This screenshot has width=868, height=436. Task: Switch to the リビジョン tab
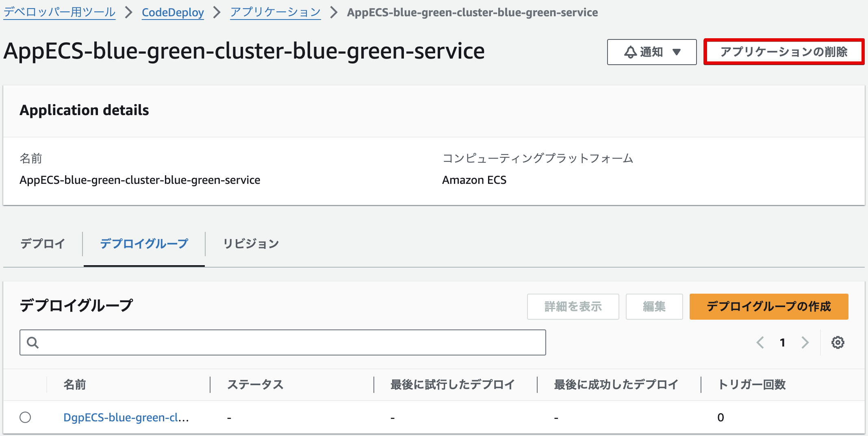[250, 244]
